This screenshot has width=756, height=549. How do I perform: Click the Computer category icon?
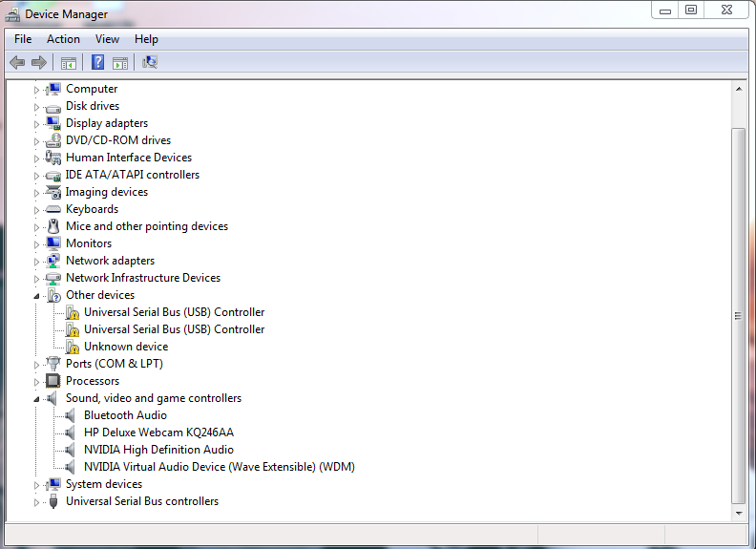pos(53,89)
